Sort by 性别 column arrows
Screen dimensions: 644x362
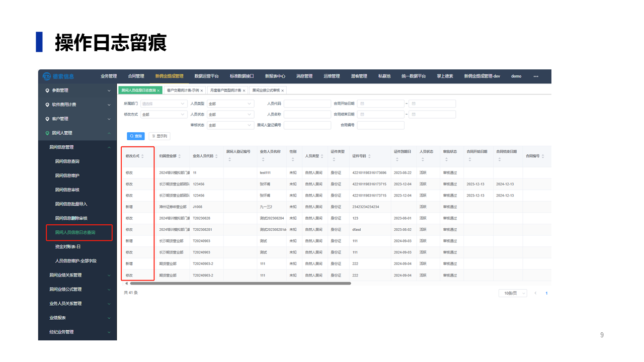(x=292, y=160)
